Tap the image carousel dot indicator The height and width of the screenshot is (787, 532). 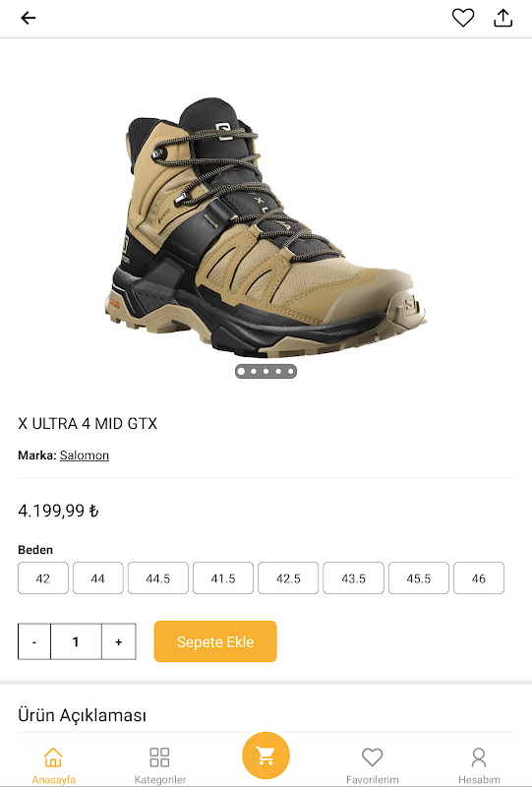click(266, 372)
